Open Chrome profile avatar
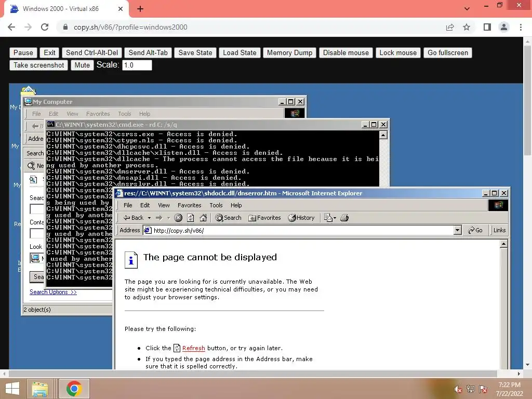Screen dimensions: 532x399 (x=504, y=27)
